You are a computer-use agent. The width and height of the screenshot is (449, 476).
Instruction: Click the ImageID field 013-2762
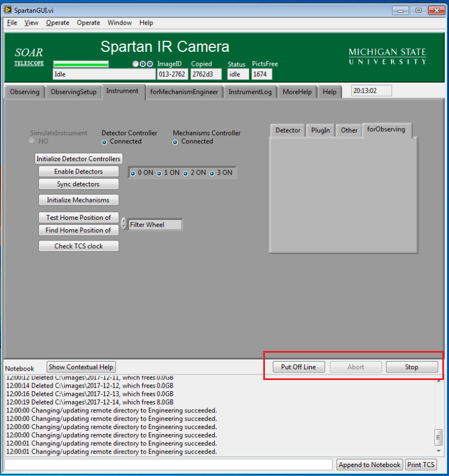(172, 74)
